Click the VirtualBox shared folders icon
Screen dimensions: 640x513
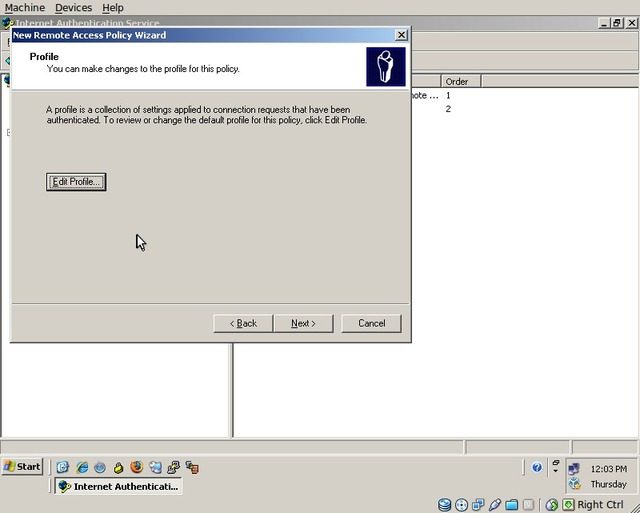(511, 505)
